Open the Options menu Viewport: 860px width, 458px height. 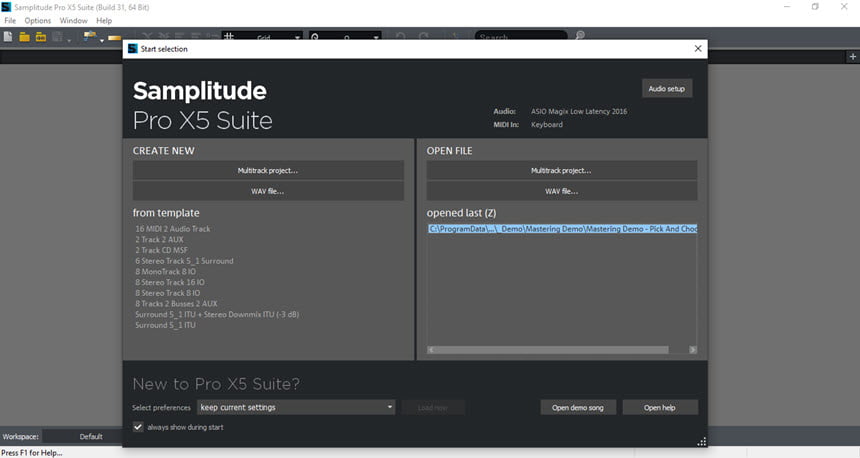(x=37, y=20)
